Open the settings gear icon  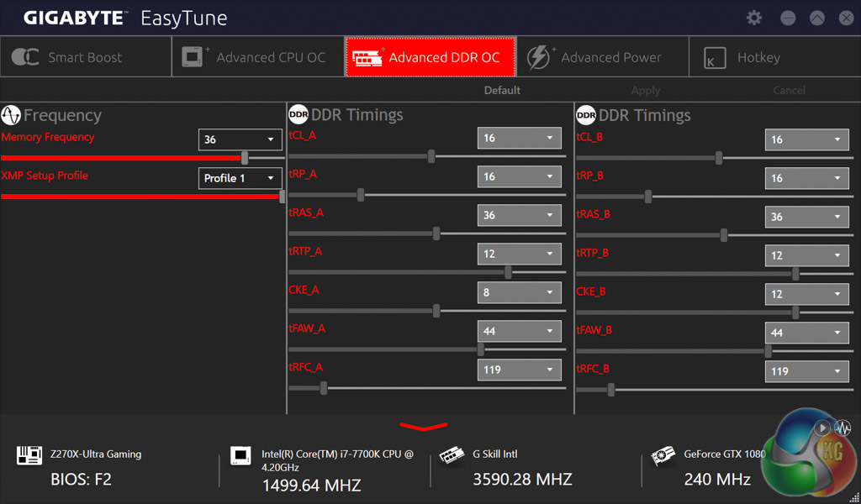[754, 18]
